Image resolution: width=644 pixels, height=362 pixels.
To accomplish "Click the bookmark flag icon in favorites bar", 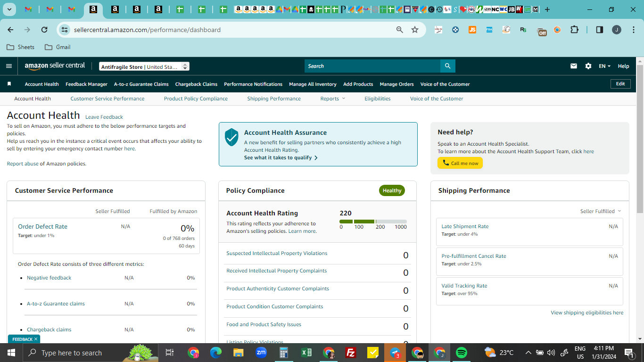I will 9,84.
